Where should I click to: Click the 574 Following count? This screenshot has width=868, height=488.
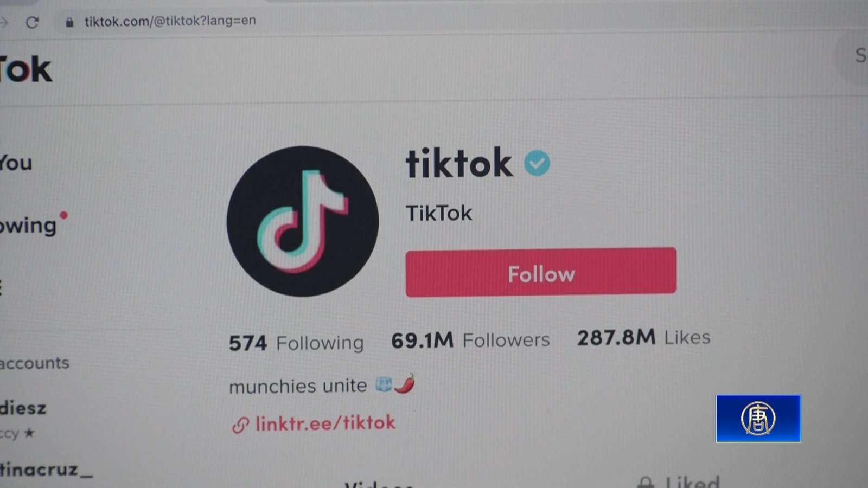[296, 343]
